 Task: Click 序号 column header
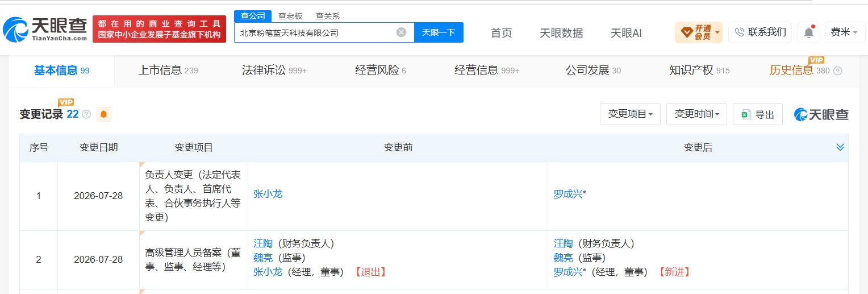(x=39, y=147)
